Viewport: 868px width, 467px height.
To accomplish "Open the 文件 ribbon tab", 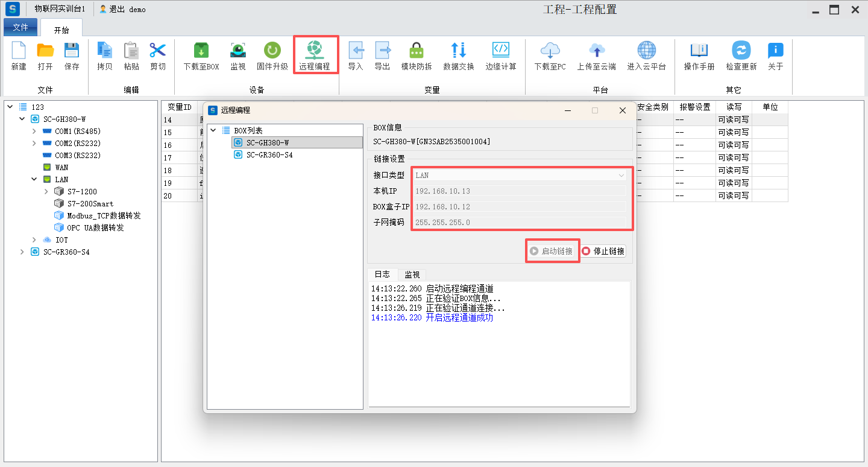I will (x=20, y=27).
